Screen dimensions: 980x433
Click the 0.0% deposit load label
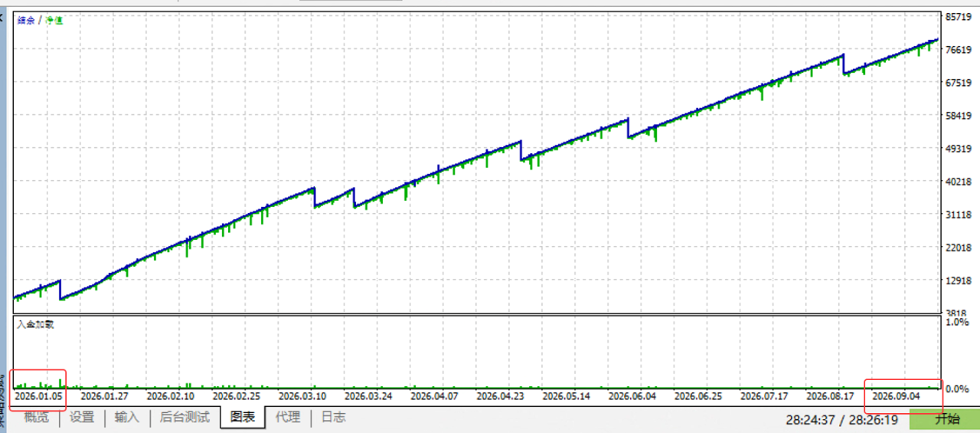click(958, 389)
